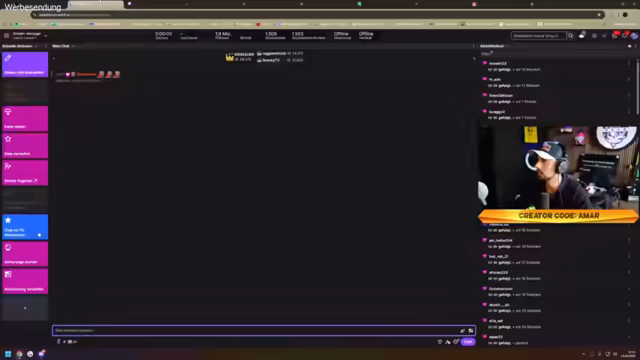Toggle the eye icon in the activity feed header
The image size is (640, 360).
point(629,46)
